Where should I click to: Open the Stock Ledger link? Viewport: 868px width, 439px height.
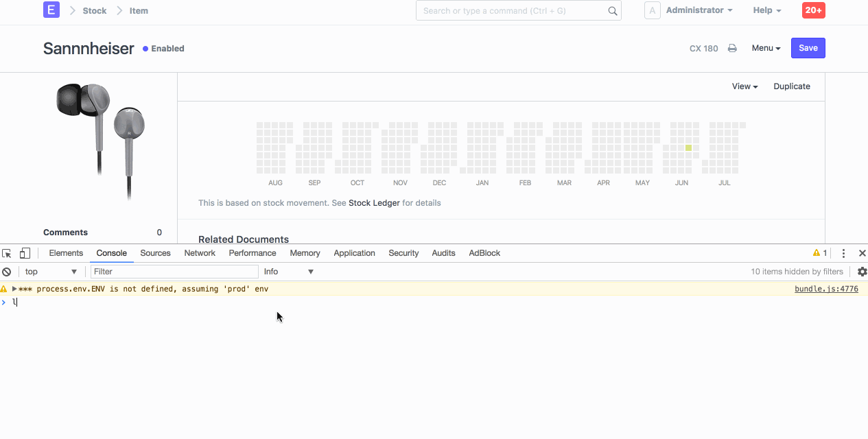click(x=374, y=203)
